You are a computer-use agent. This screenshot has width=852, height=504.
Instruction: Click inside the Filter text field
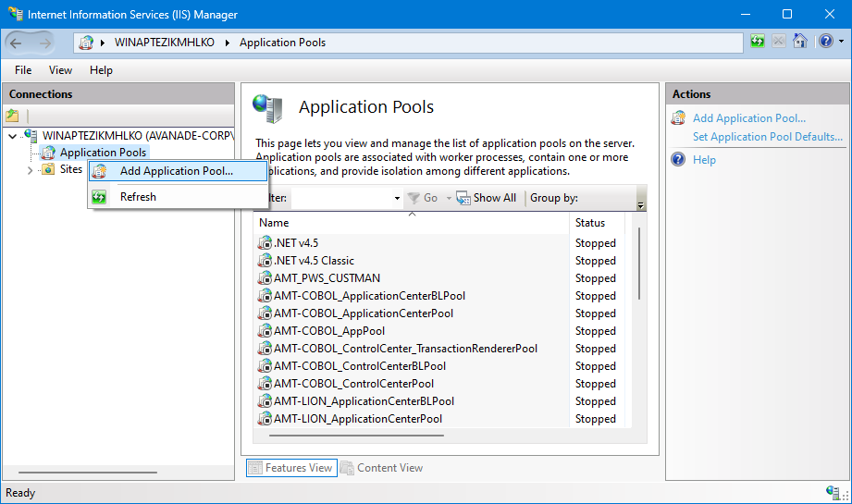(x=341, y=198)
